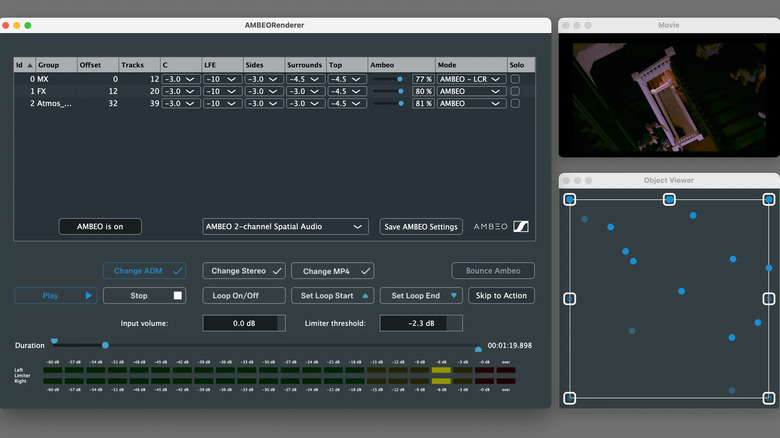Click Save AMBEO Settings button
The width and height of the screenshot is (780, 438).
tap(421, 227)
